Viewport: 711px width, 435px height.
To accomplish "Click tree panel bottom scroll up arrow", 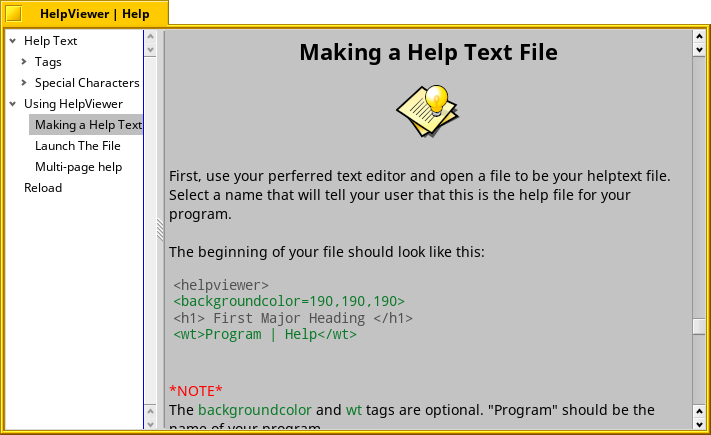I will (x=151, y=411).
